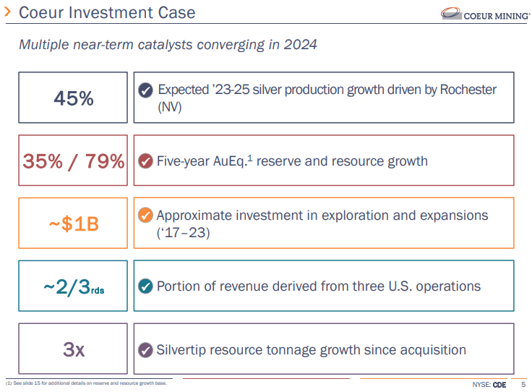
Task: Click the orange checkmark beside exploration investment
Action: point(145,216)
